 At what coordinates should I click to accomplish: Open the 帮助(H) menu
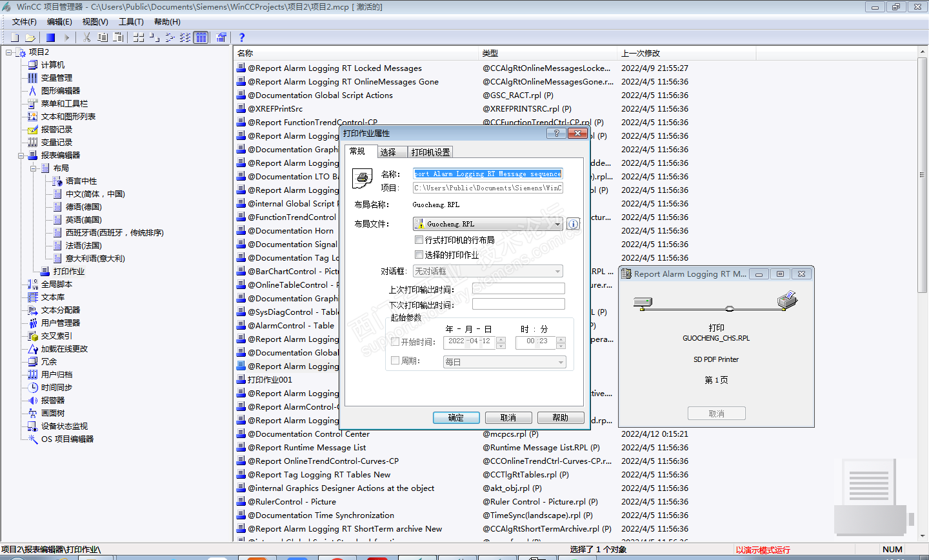pos(167,22)
